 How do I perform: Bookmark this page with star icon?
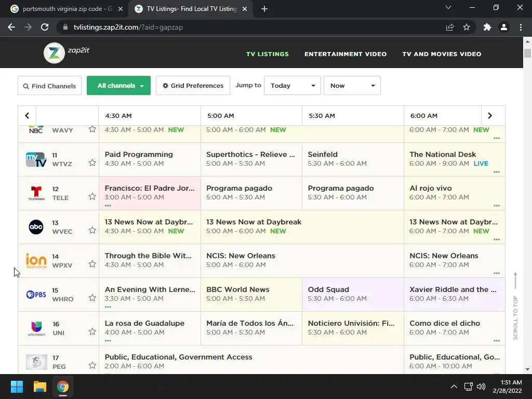[x=467, y=27]
